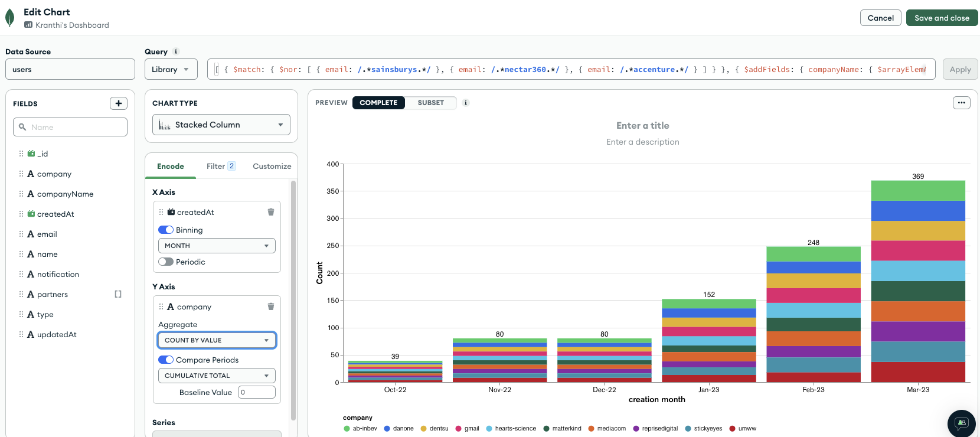This screenshot has height=437, width=980.
Task: Click the partners array brackets icon
Action: pyautogui.click(x=118, y=294)
